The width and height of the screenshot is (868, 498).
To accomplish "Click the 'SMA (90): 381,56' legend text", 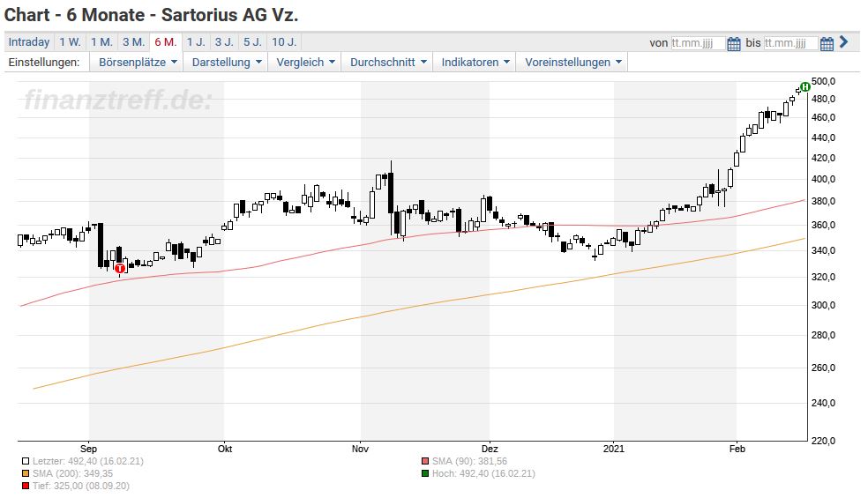I will pos(469,462).
